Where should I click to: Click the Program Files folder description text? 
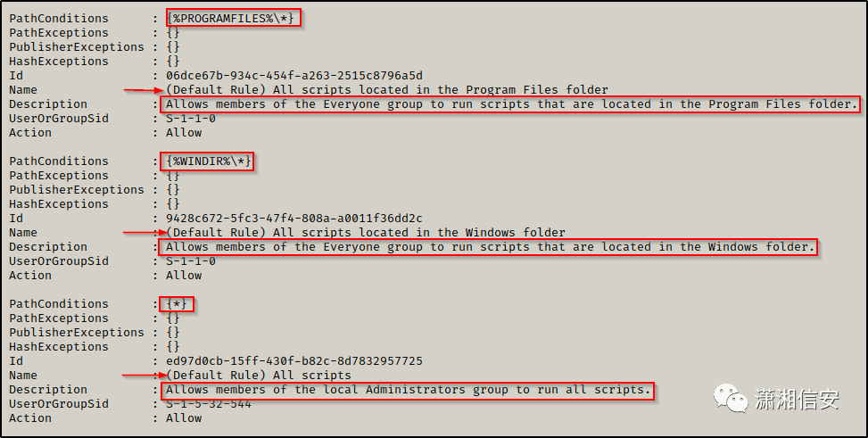click(x=511, y=104)
